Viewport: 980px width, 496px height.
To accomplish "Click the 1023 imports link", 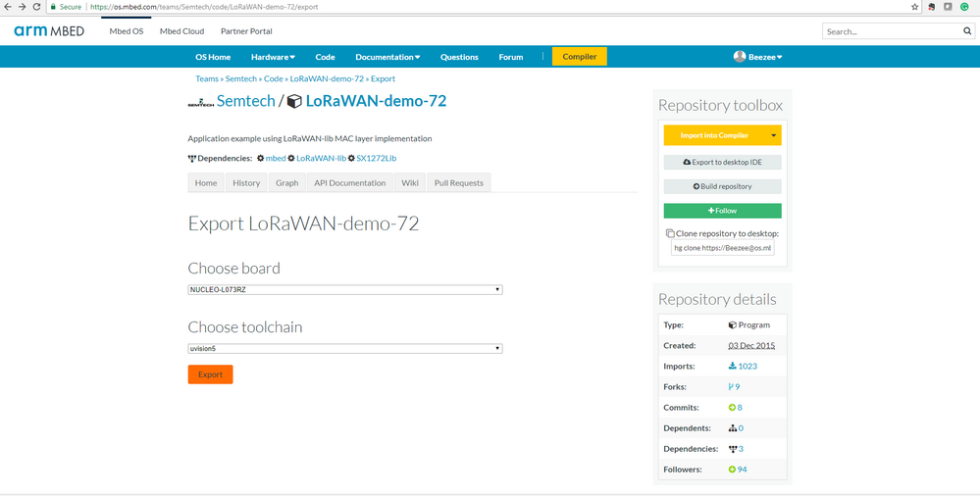I will tap(748, 366).
